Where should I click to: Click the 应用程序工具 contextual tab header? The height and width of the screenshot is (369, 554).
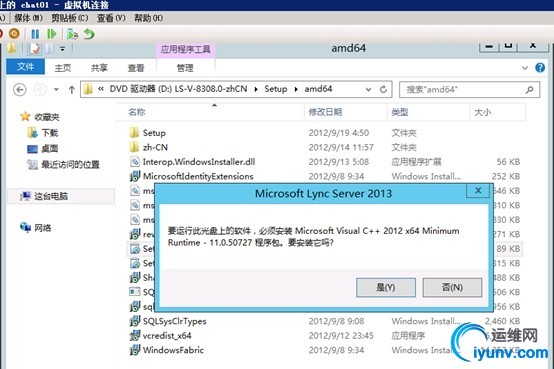185,49
